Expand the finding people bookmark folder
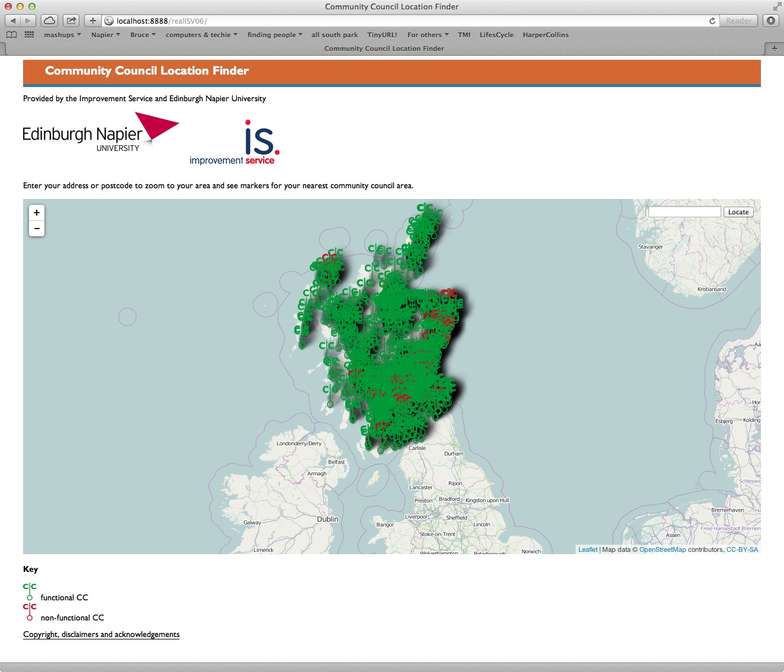 pyautogui.click(x=275, y=35)
